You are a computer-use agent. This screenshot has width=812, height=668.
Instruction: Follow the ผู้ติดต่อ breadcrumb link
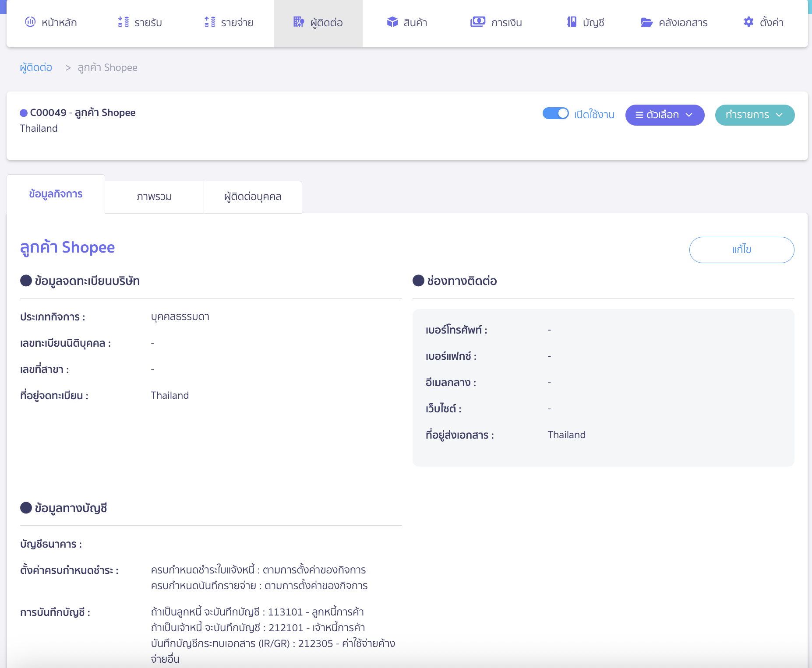pos(35,67)
